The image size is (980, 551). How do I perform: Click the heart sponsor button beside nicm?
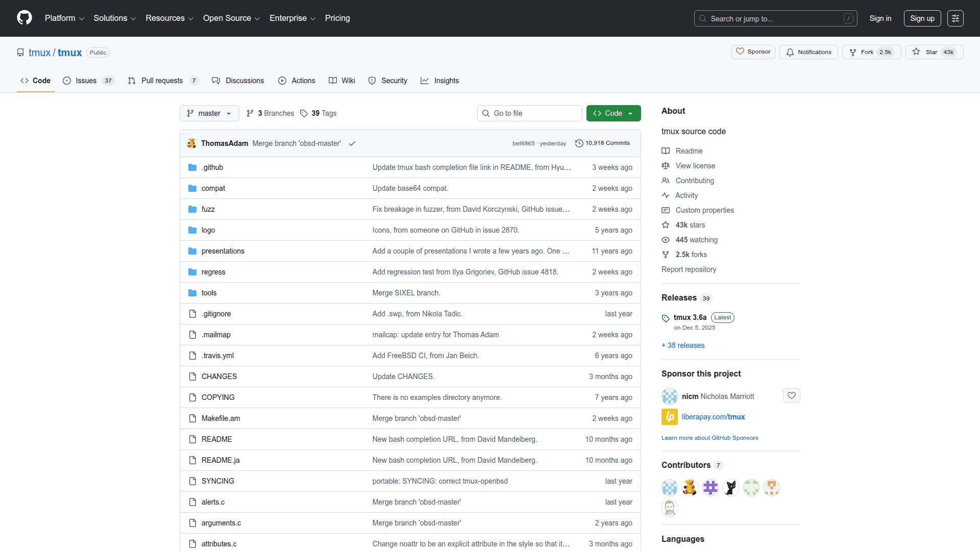792,395
